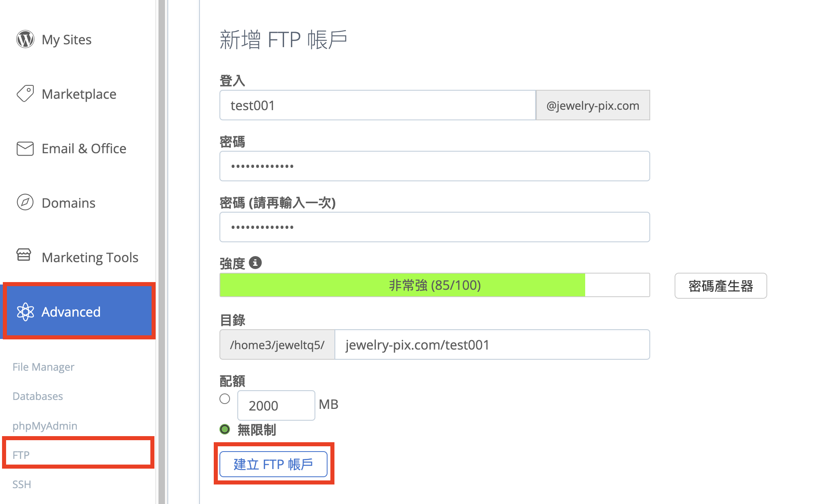This screenshot has height=504, width=816.
Task: Click login username input field
Action: tap(377, 105)
